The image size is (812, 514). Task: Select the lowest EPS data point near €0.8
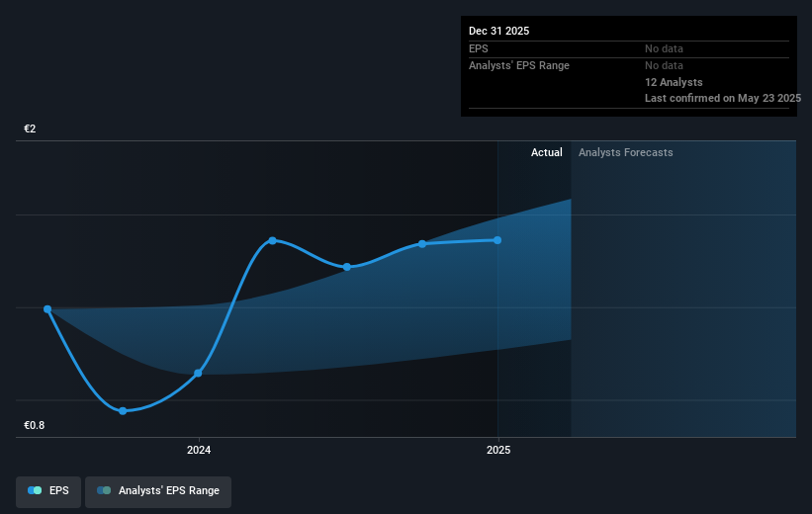coord(123,411)
